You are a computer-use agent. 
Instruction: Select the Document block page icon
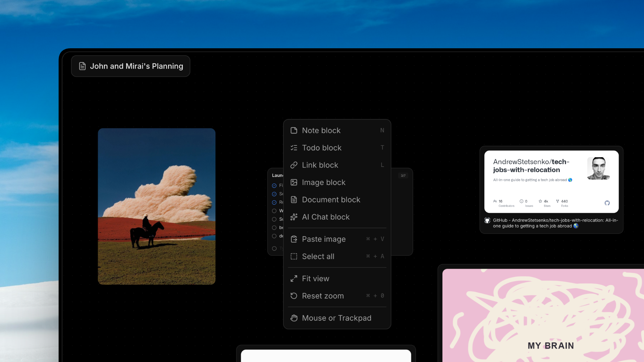click(x=294, y=199)
